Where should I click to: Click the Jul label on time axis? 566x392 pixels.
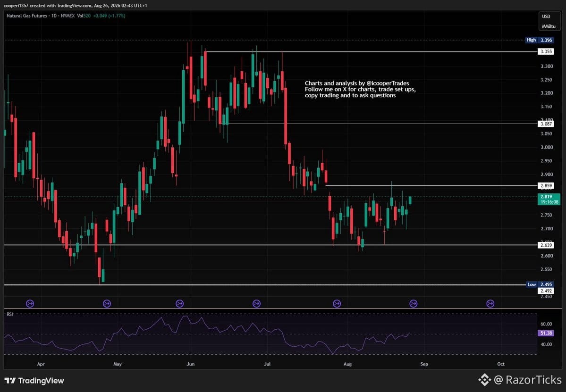[267, 364]
